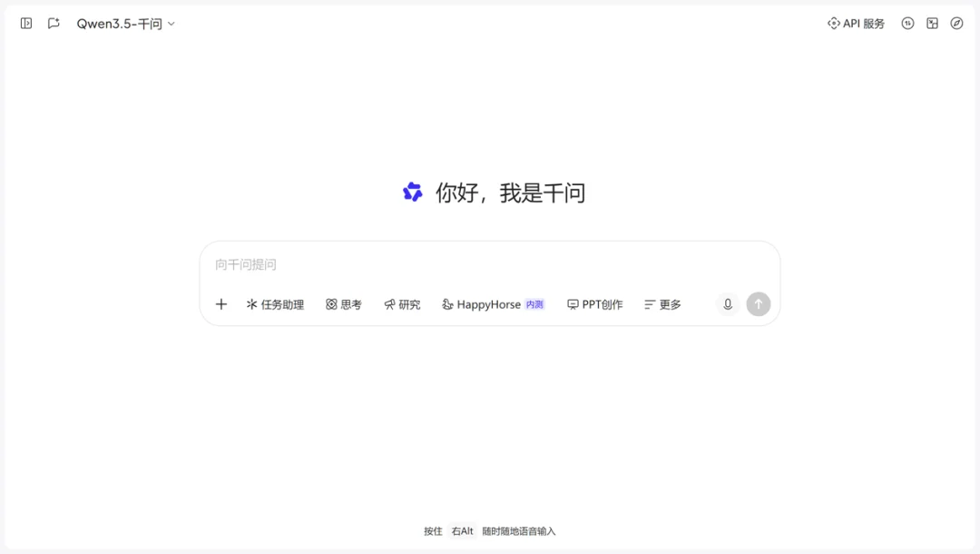Click the send arrow button

coord(758,304)
